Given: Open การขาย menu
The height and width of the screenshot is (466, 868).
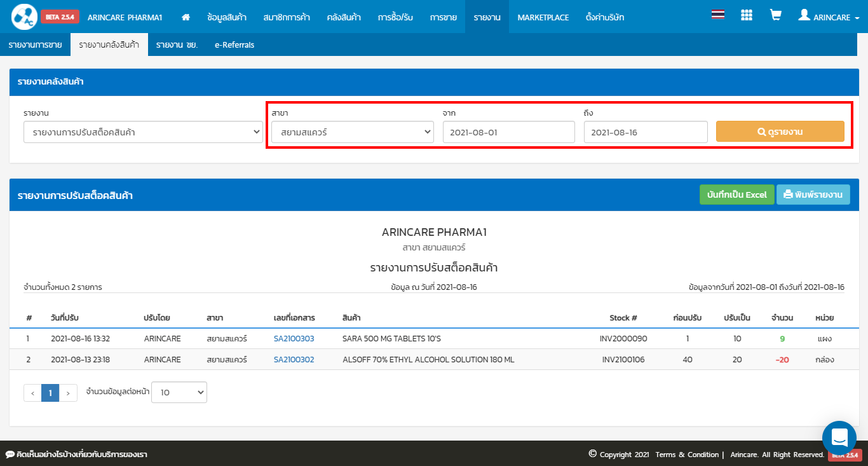Looking at the screenshot, I should tap(443, 17).
